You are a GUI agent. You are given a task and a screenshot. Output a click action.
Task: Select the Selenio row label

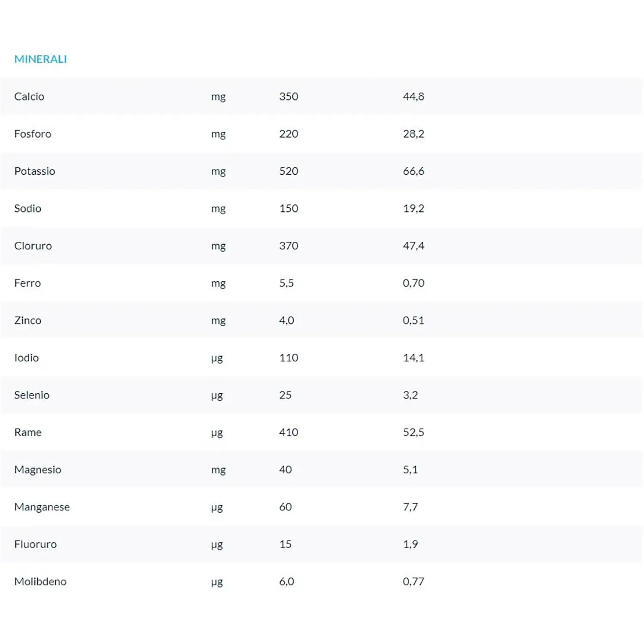tap(32, 395)
